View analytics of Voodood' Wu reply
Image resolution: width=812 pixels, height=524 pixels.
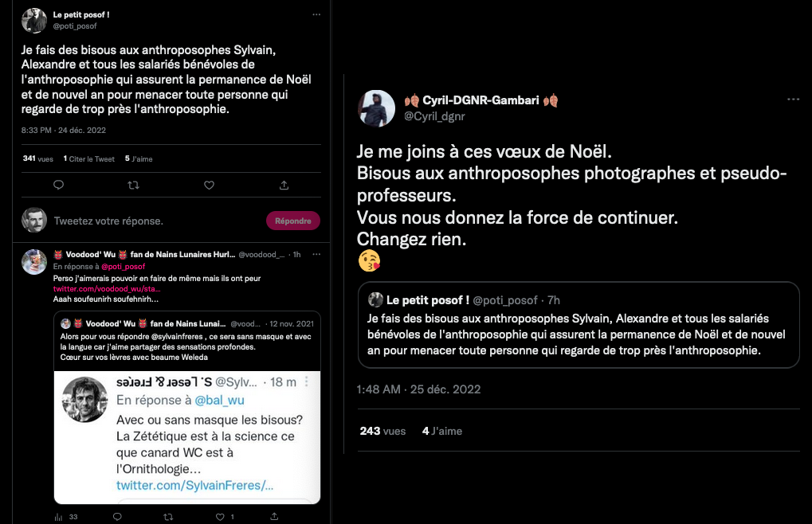[58, 517]
